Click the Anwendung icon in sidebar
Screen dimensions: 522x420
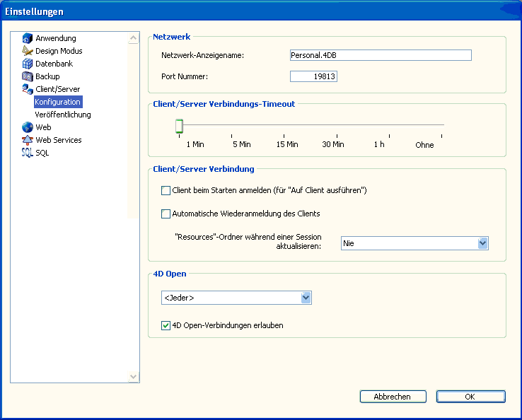pyautogui.click(x=28, y=38)
